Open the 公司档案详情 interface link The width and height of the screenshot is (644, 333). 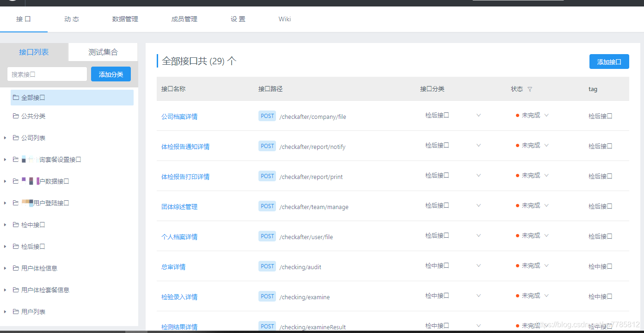tap(179, 117)
